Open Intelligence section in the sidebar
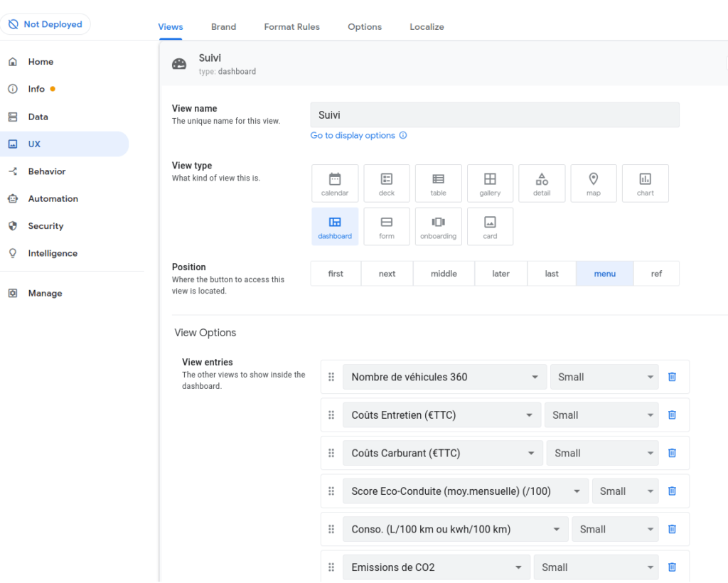The height and width of the screenshot is (583, 728). point(64,253)
